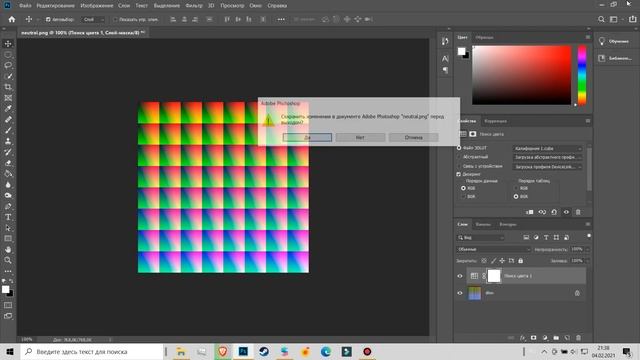
Task: Open the Color panel options menu
Action: (588, 37)
